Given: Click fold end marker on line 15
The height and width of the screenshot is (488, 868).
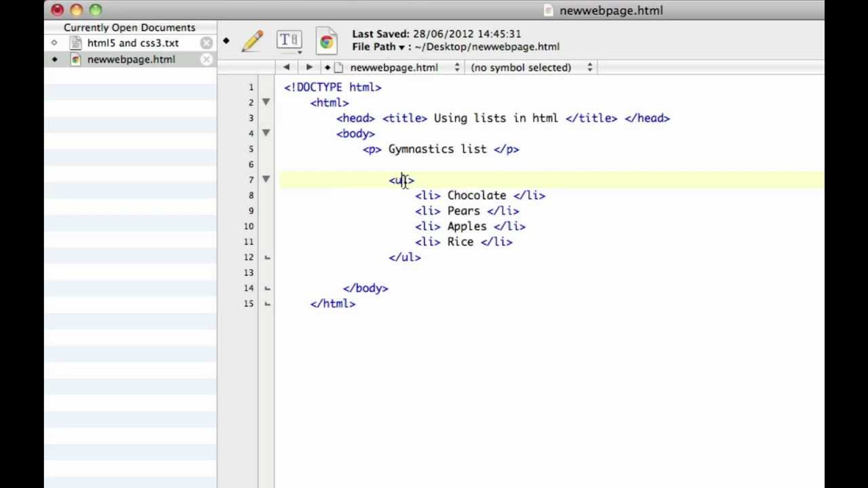Looking at the screenshot, I should coord(267,304).
